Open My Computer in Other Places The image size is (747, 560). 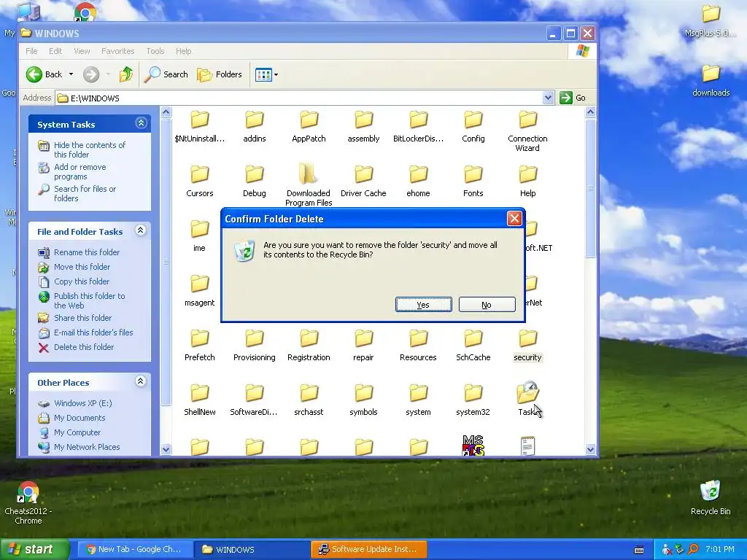click(x=77, y=432)
